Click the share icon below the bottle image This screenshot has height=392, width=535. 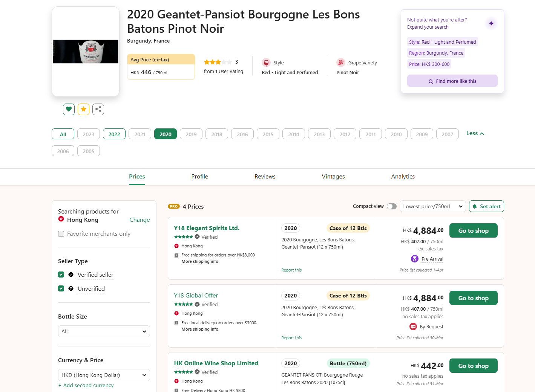[x=98, y=109]
